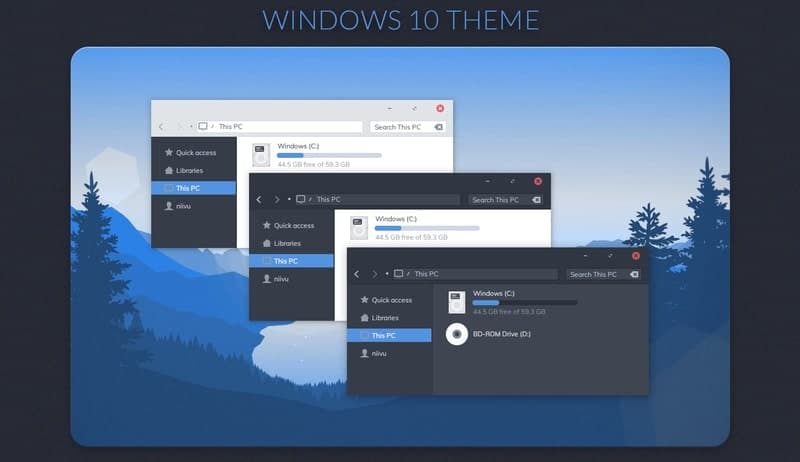Image resolution: width=800 pixels, height=462 pixels.
Task: Click Search This PC field in middle window
Action: (x=506, y=200)
